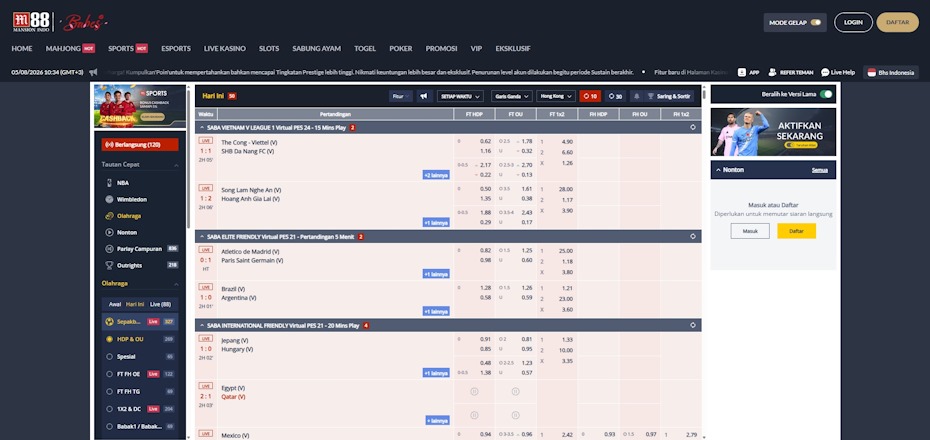
Task: Open Saring & Sortir filter
Action: [x=670, y=96]
